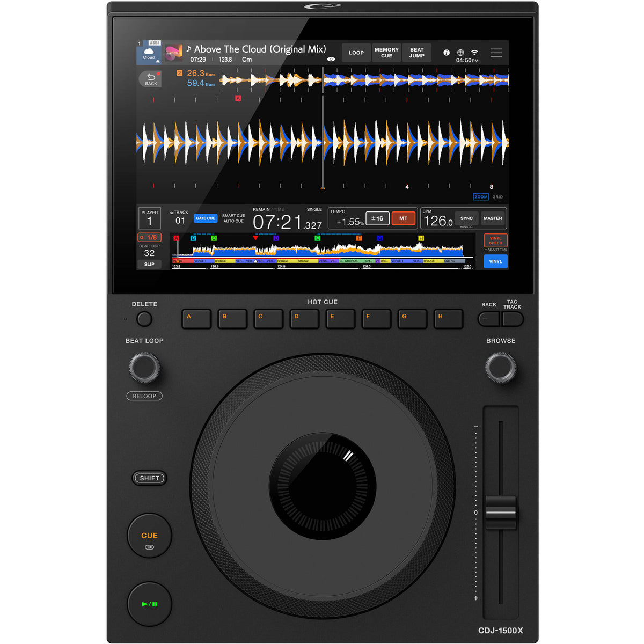Touch the jog wheel center display
Image resolution: width=644 pixels, height=644 pixels.
(x=322, y=486)
